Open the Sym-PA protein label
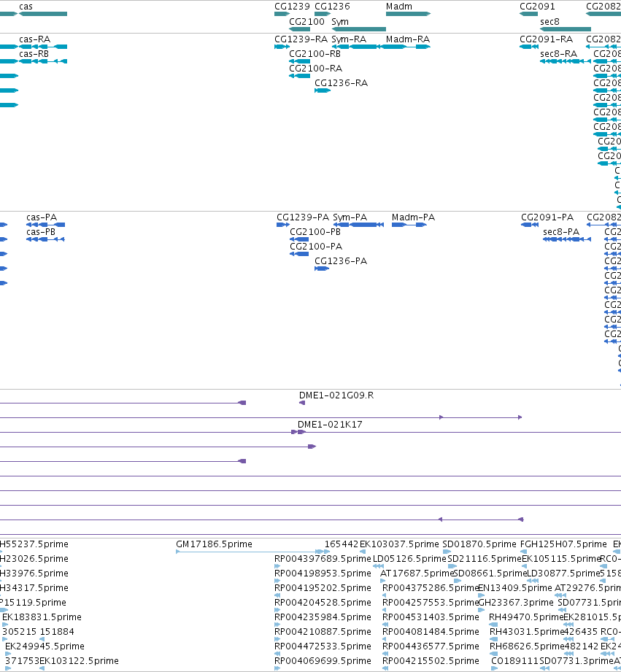Image resolution: width=621 pixels, height=672 pixels. click(350, 217)
